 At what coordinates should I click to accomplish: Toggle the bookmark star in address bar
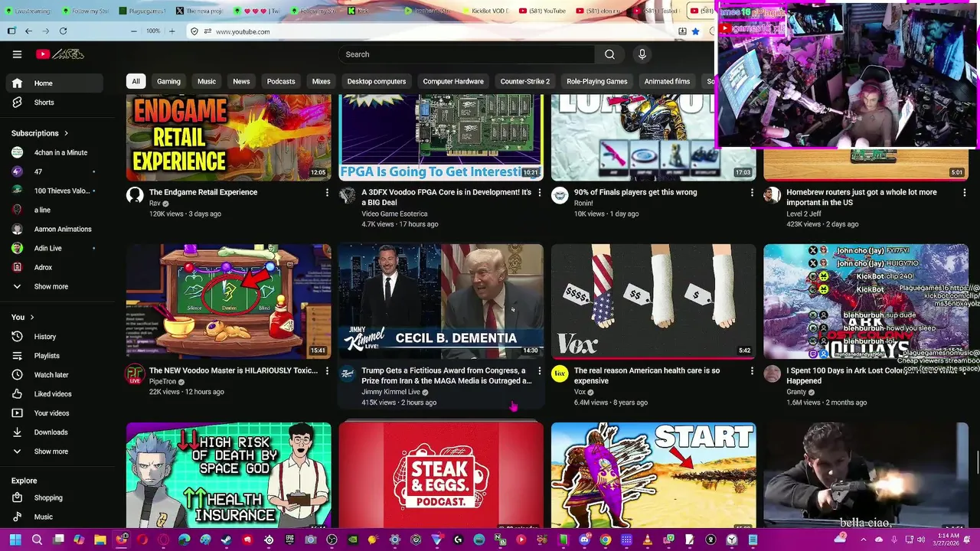point(695,31)
